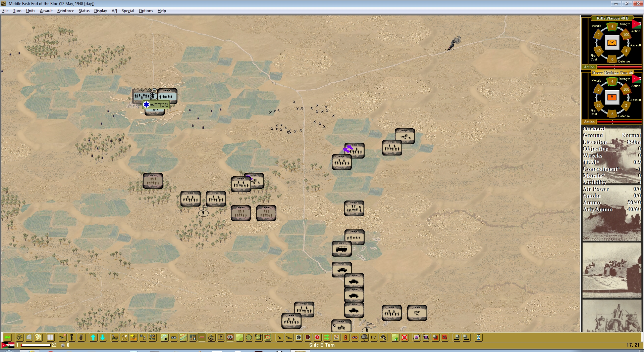Open the Help menu
The height and width of the screenshot is (352, 644).
(162, 11)
